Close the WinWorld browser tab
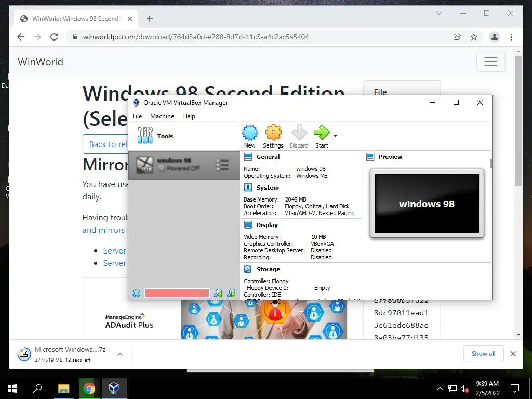 [x=129, y=19]
